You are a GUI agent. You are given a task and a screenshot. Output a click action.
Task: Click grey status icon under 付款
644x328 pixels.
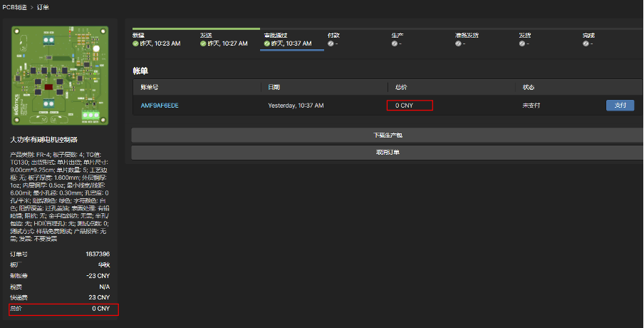(331, 43)
